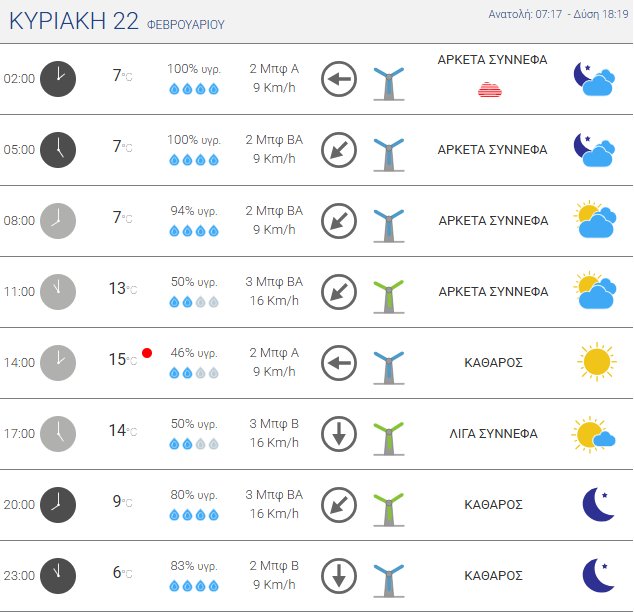Click the green windsock icon at 11:00
Screen dimensions: 634x612
click(388, 292)
